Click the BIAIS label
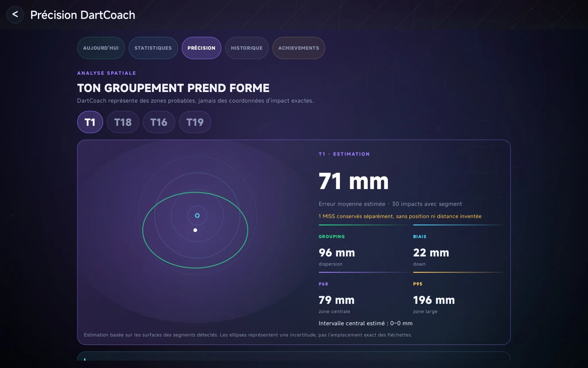 420,237
